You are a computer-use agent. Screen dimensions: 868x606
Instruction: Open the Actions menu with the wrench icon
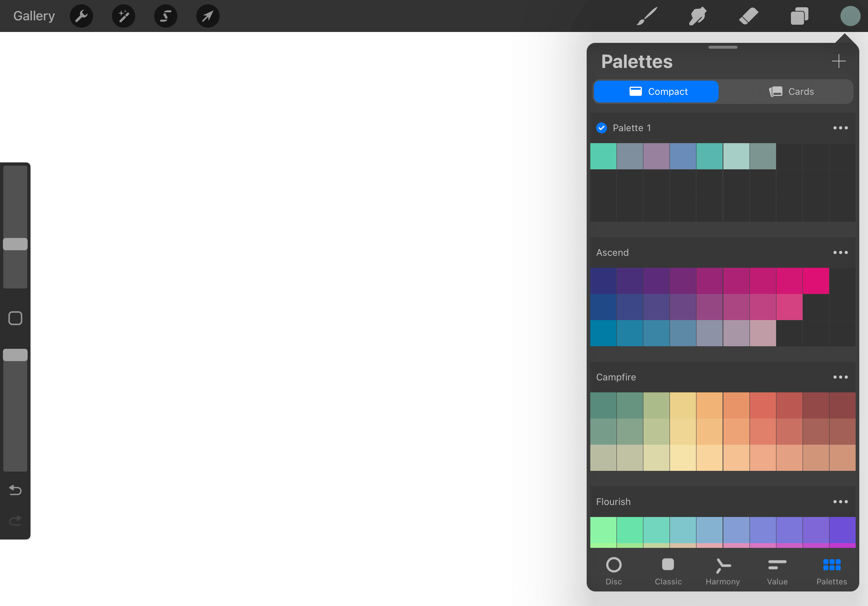pyautogui.click(x=81, y=16)
